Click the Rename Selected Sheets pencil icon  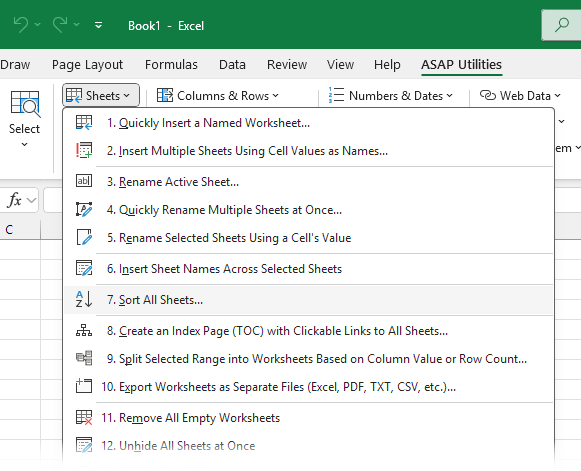[x=84, y=237]
